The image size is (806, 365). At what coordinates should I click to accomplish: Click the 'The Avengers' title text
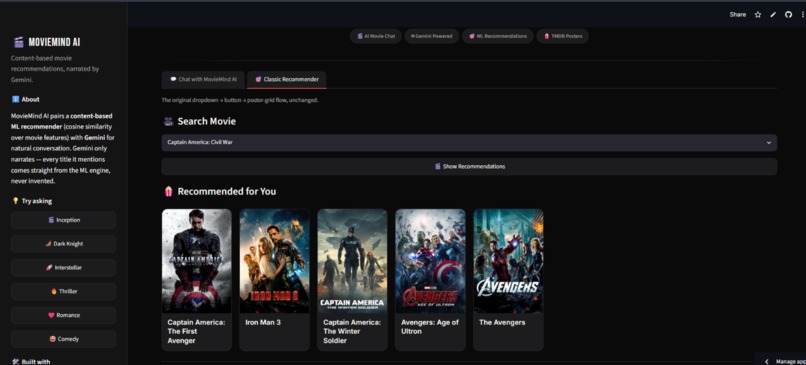(x=502, y=322)
